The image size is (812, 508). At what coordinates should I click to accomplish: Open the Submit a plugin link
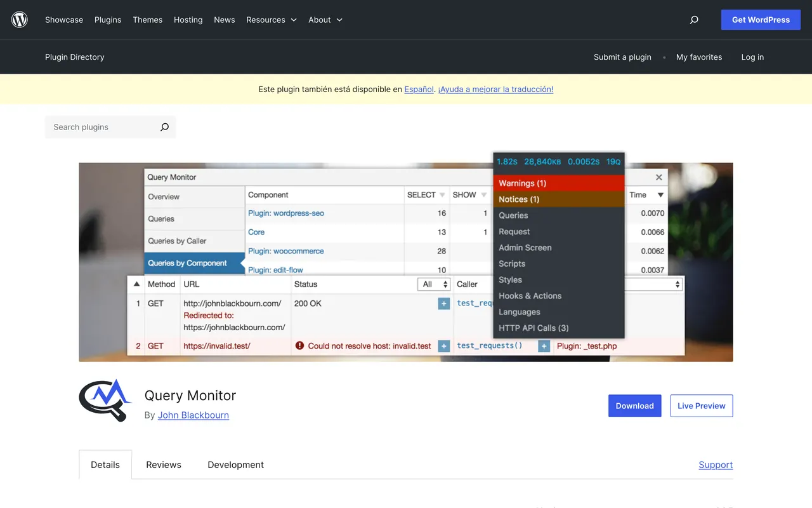pyautogui.click(x=622, y=57)
